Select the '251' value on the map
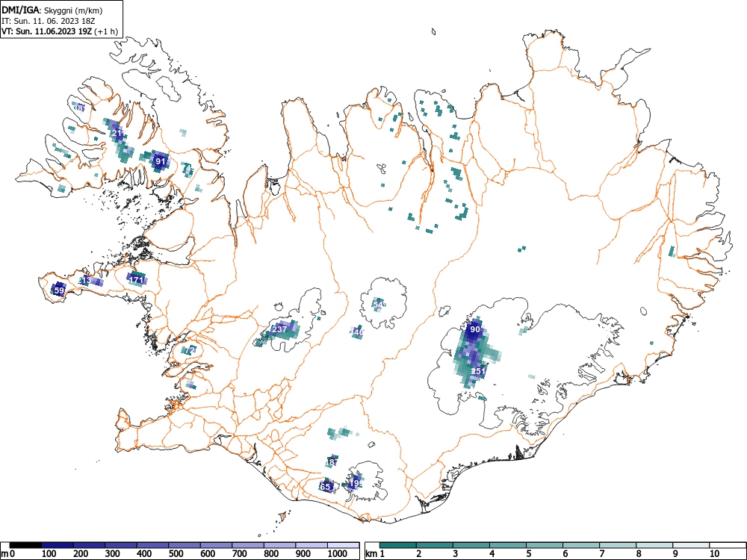Screen dimensions: 747x560 [x=478, y=371]
